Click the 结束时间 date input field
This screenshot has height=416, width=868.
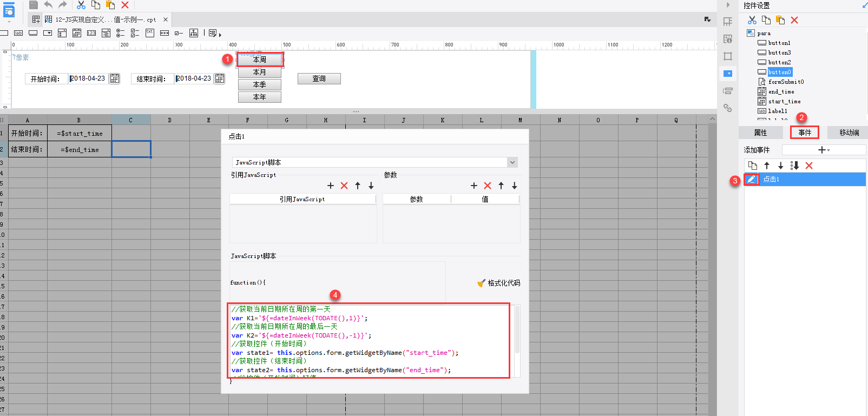pos(195,78)
